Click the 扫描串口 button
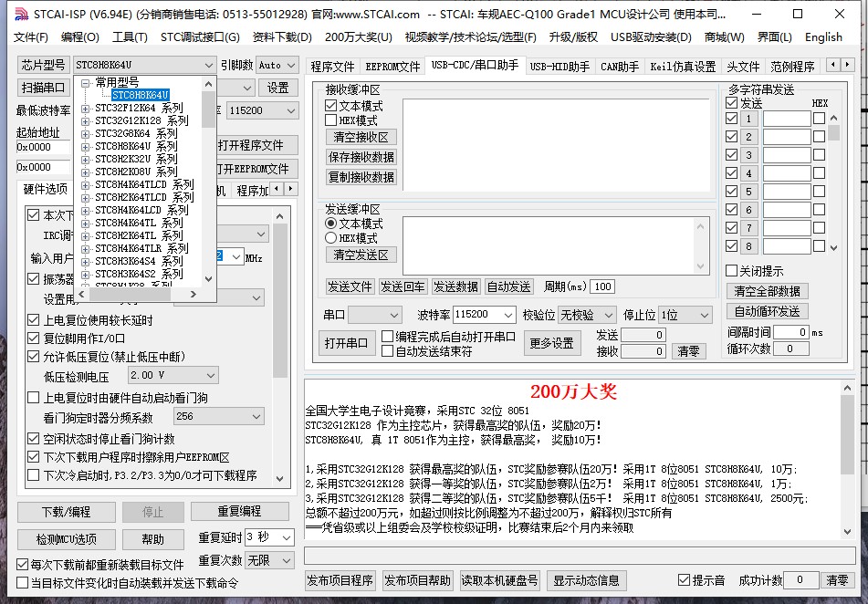 43,88
